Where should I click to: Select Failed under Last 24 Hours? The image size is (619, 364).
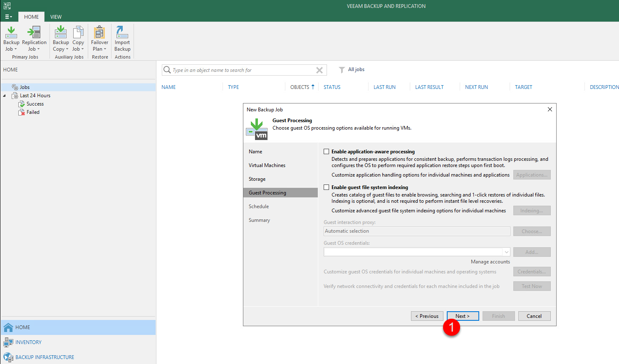33,112
